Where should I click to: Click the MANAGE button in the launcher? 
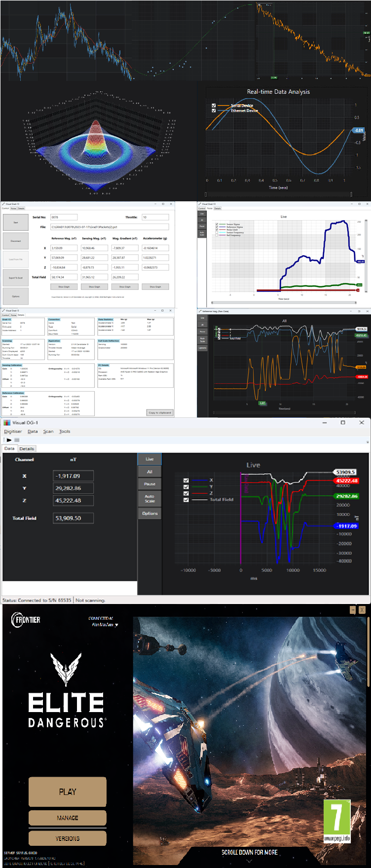click(68, 818)
